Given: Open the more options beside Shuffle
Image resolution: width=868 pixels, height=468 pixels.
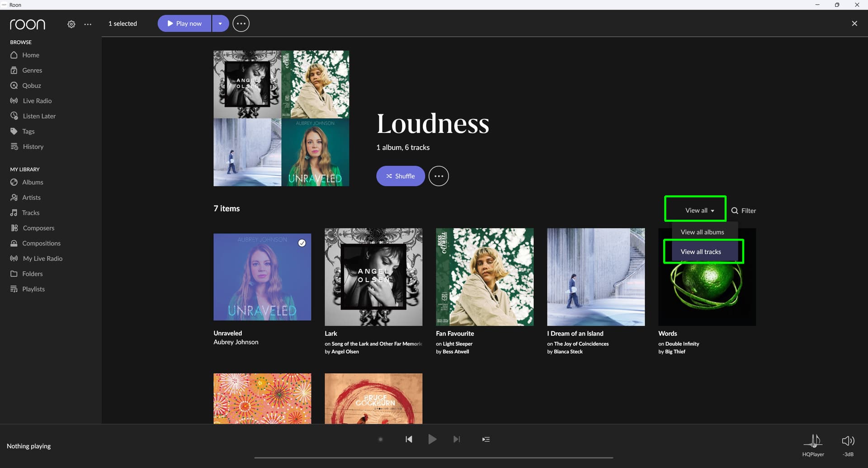Looking at the screenshot, I should coord(438,176).
